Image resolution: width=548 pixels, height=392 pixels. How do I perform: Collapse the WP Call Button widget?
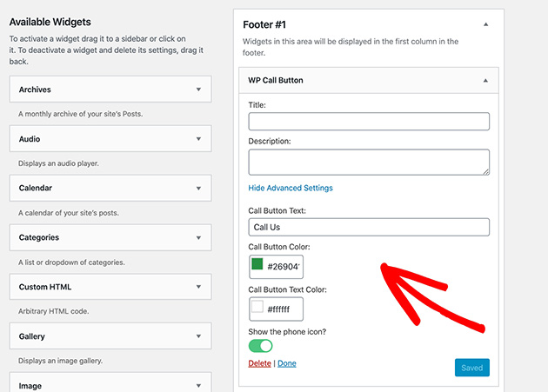tap(485, 81)
